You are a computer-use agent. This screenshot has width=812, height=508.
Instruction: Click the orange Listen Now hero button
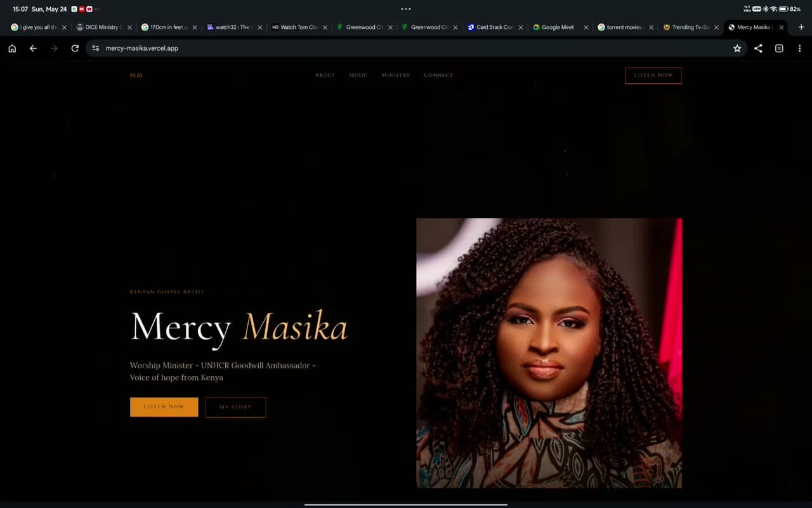pyautogui.click(x=164, y=407)
